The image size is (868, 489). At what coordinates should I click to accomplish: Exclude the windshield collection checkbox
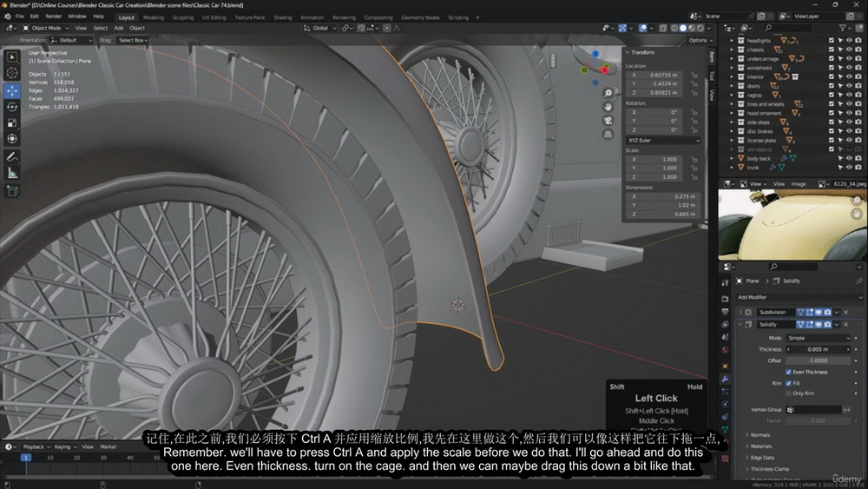831,68
